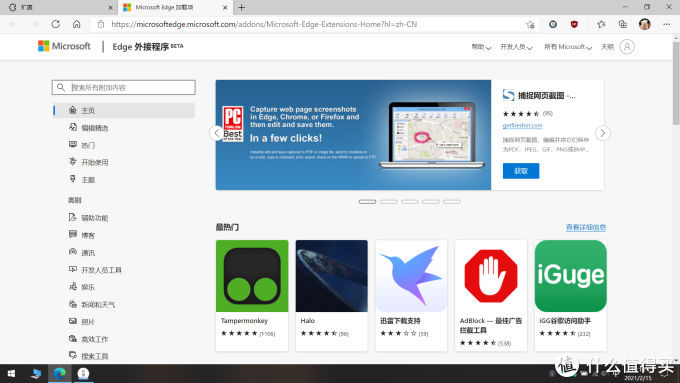Image resolution: width=680 pixels, height=383 pixels.
Task: Click the browser back arrow
Action: point(13,24)
